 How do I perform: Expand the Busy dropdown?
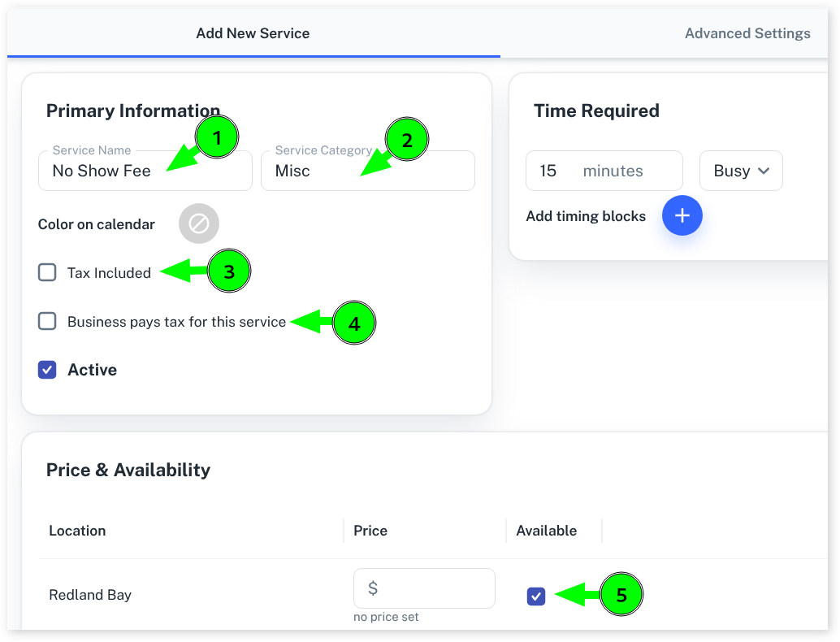pos(740,171)
